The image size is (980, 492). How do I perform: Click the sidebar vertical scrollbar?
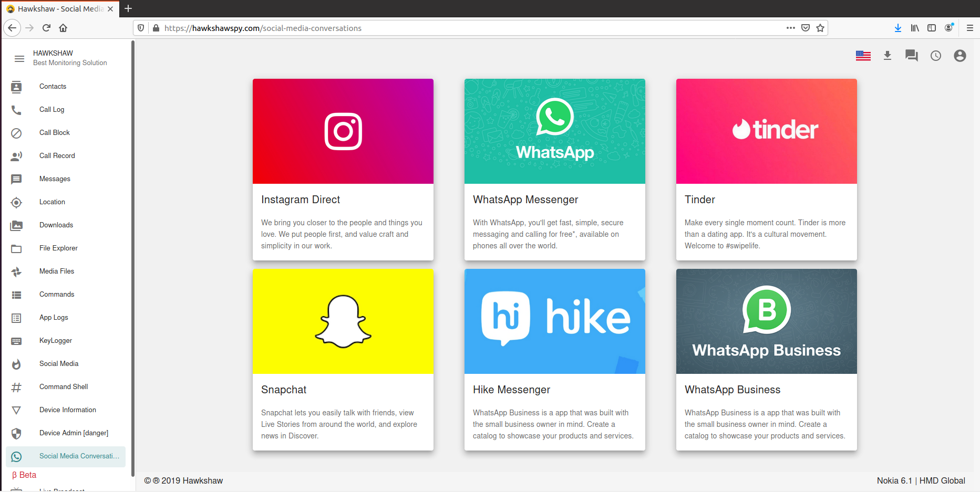click(133, 257)
